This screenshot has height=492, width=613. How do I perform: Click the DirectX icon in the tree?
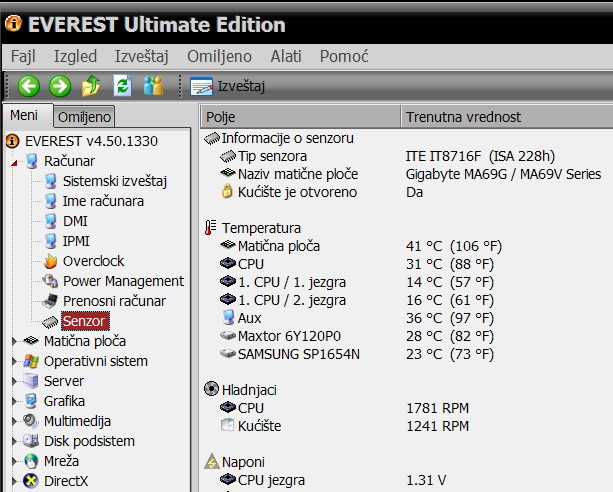[x=31, y=481]
